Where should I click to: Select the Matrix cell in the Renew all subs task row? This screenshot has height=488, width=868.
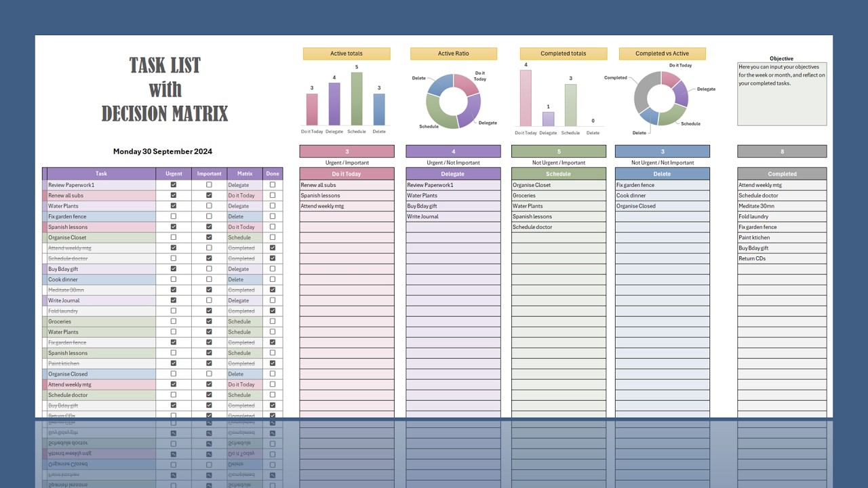click(x=245, y=195)
